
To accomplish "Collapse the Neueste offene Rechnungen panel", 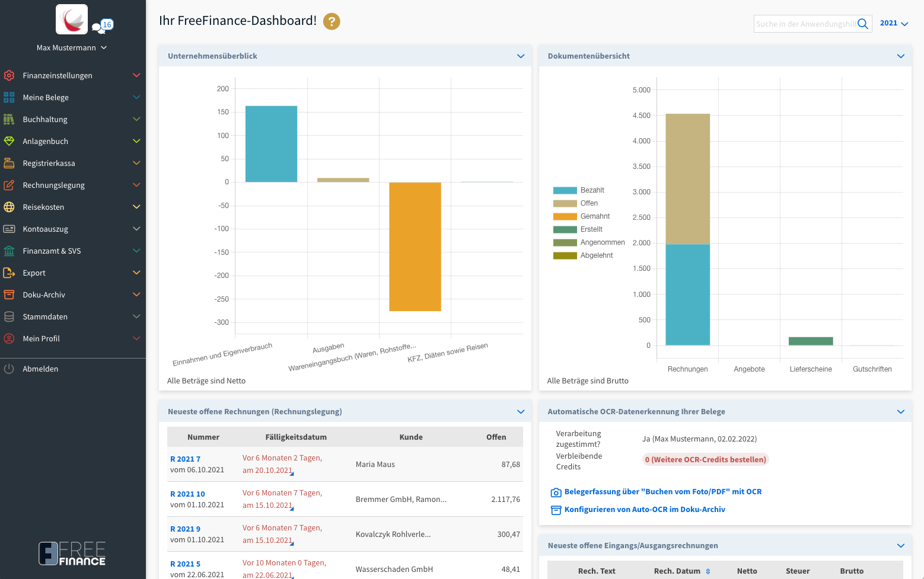I will pos(521,412).
